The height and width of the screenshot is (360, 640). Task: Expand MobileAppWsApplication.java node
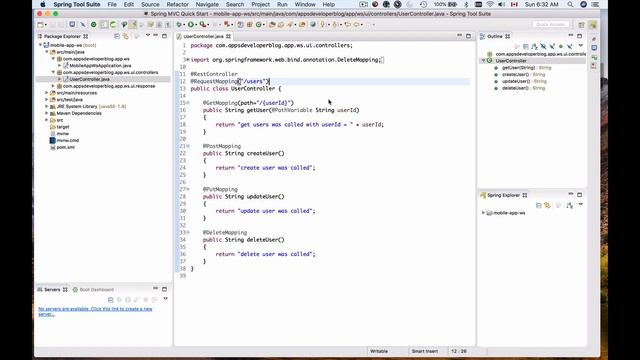click(60, 65)
